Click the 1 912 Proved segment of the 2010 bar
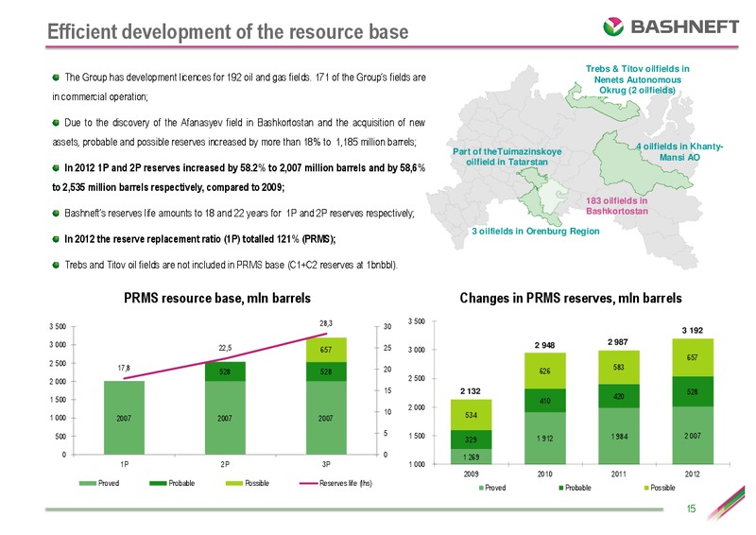756x535 pixels. click(545, 439)
